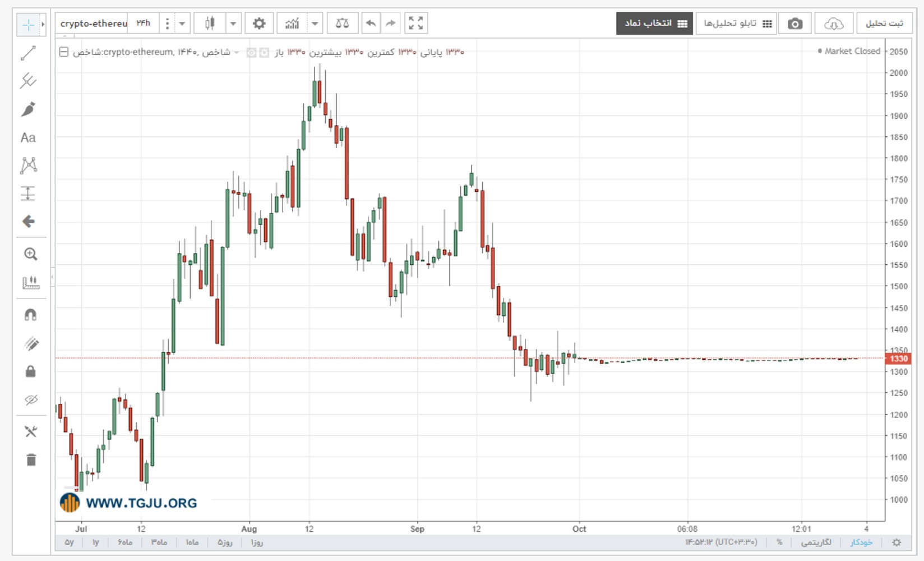
Task: Take a chart snapshot with camera
Action: [x=794, y=24]
